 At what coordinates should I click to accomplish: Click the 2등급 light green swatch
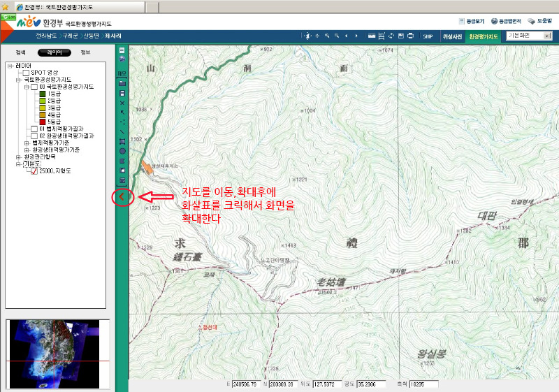tap(43, 101)
